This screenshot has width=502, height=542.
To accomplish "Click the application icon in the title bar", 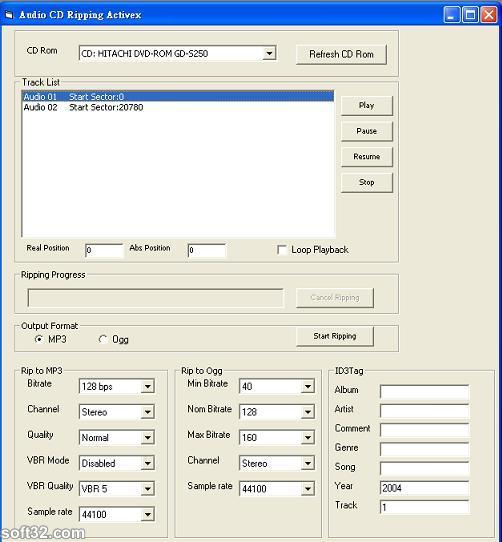I will pos(9,15).
